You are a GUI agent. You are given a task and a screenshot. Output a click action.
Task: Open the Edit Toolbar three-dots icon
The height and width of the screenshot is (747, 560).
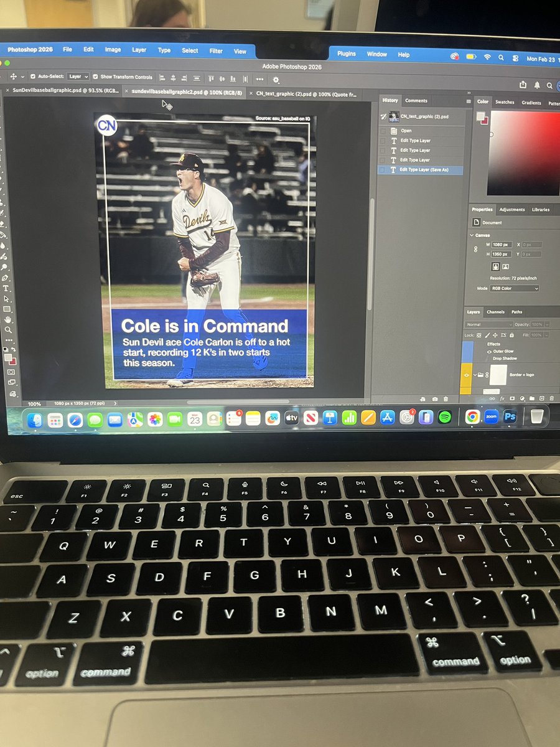[x=9, y=341]
